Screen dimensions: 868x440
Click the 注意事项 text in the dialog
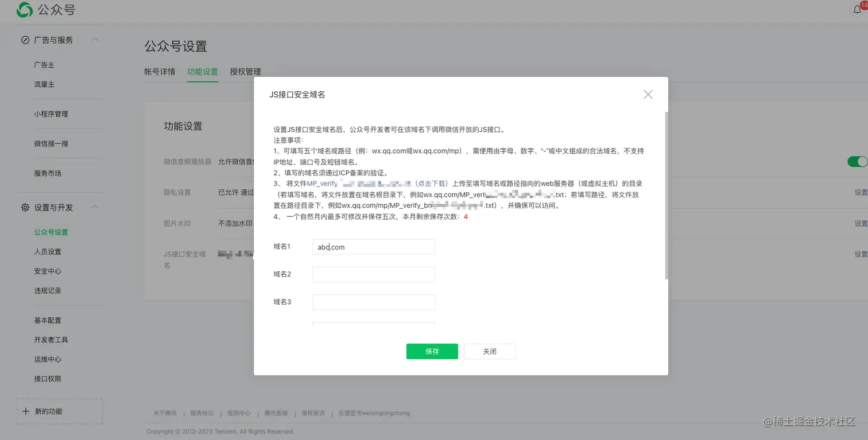pos(289,140)
